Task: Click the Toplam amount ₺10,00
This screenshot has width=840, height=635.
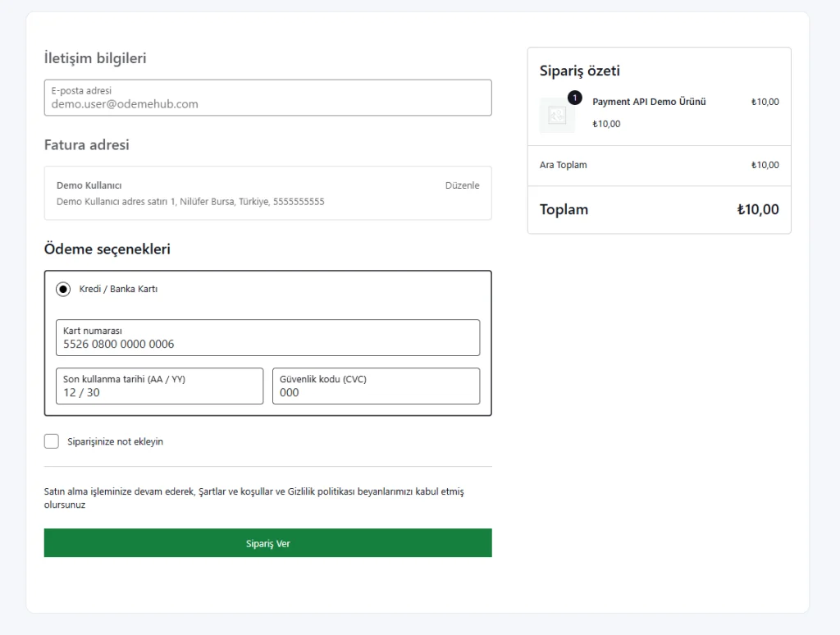Action: [758, 209]
